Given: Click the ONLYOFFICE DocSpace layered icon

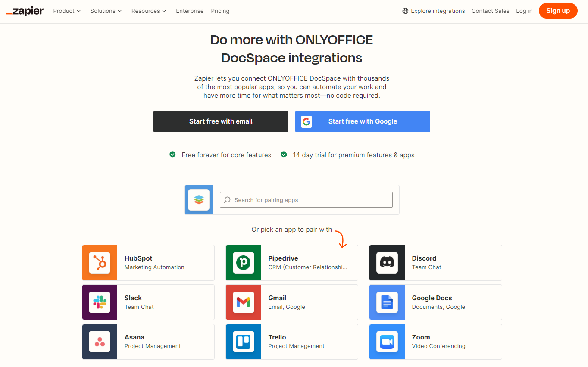Looking at the screenshot, I should (x=199, y=200).
